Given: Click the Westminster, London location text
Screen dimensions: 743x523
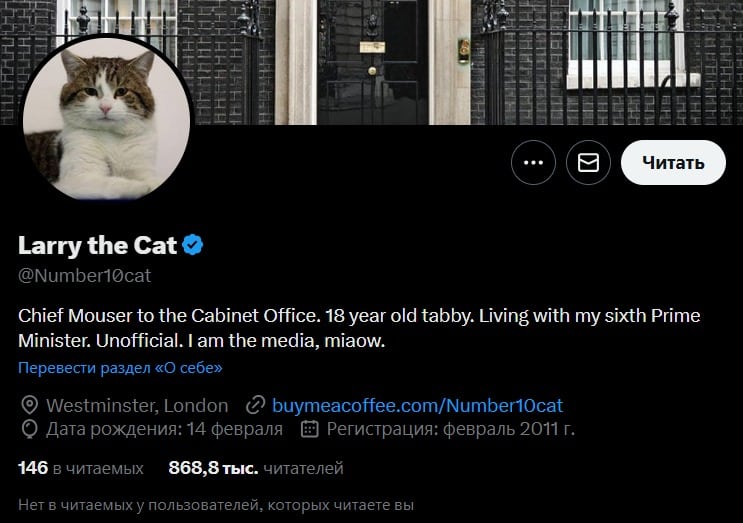Looking at the screenshot, I should [137, 406].
